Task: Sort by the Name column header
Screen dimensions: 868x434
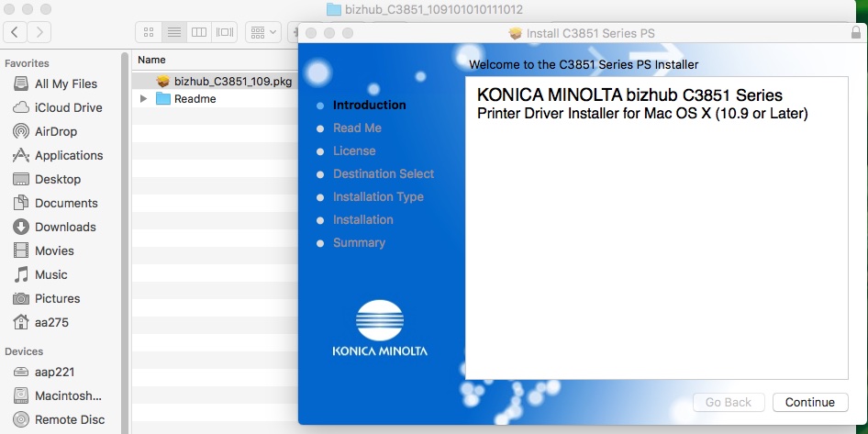Action: 151,60
